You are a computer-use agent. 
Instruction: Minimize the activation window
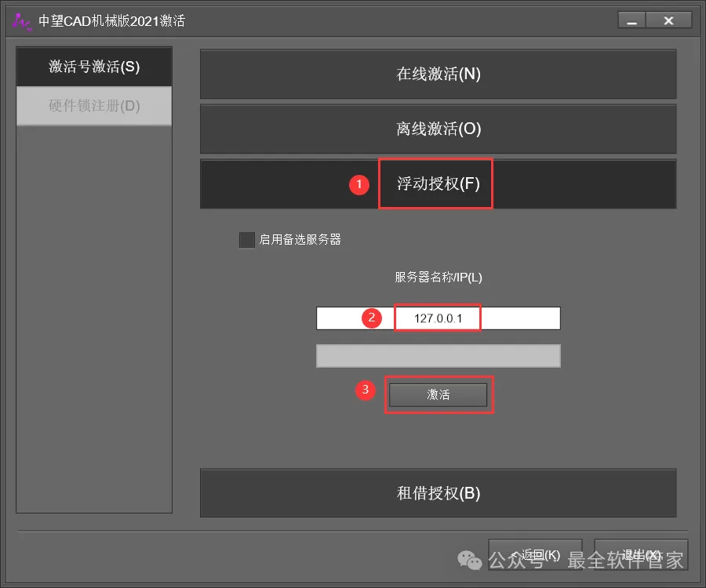point(631,20)
